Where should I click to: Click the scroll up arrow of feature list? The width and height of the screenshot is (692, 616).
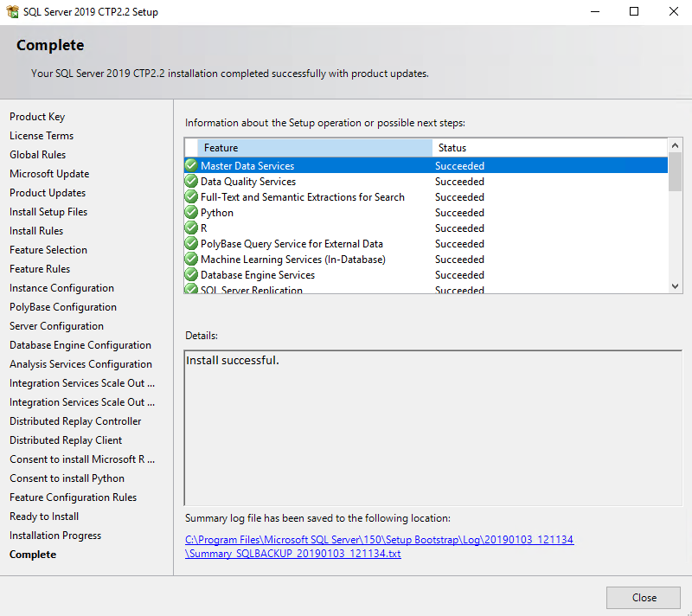coord(675,145)
